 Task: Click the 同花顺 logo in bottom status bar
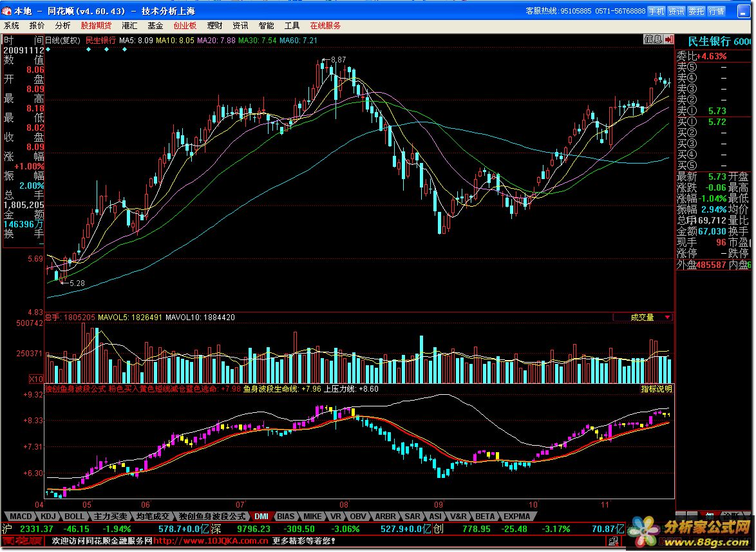pyautogui.click(x=22, y=542)
